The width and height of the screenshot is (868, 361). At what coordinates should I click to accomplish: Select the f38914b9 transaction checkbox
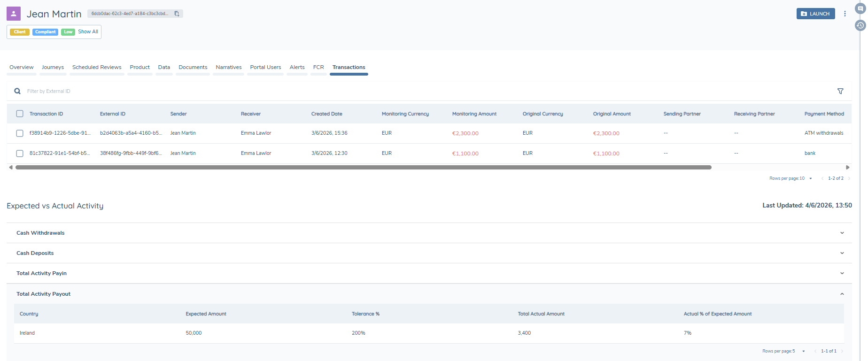tap(20, 133)
